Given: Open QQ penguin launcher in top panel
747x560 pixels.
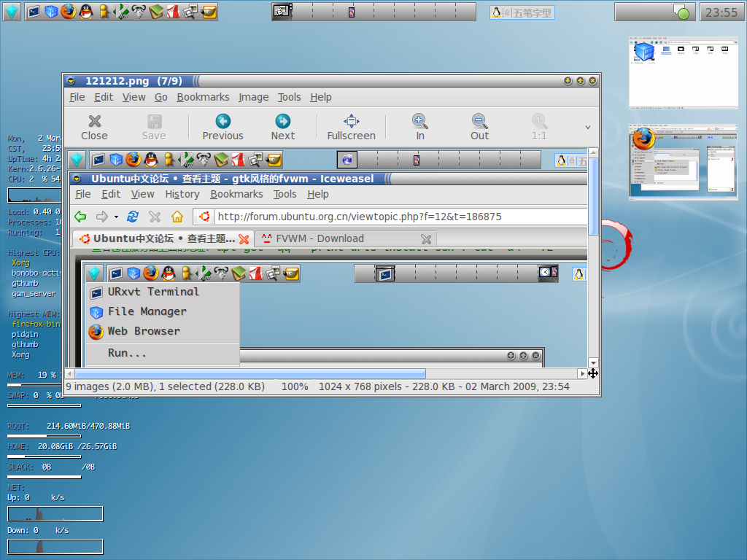Looking at the screenshot, I should click(86, 12).
